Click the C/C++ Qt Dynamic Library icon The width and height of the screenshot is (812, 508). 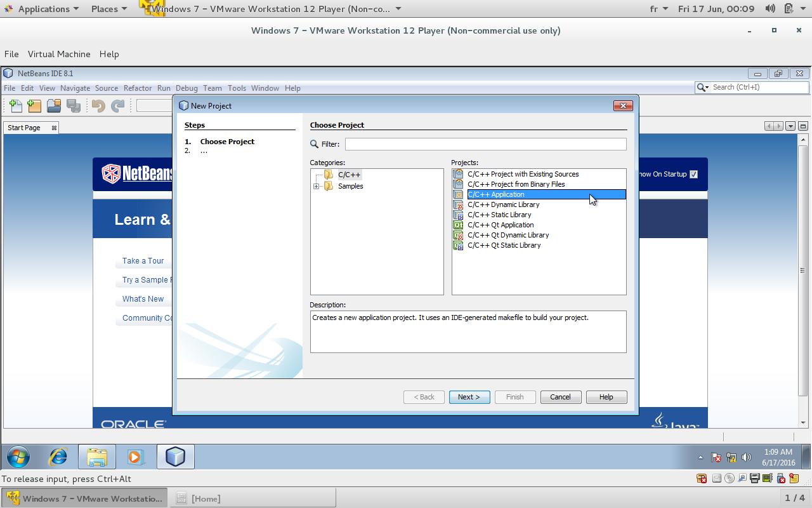point(459,235)
